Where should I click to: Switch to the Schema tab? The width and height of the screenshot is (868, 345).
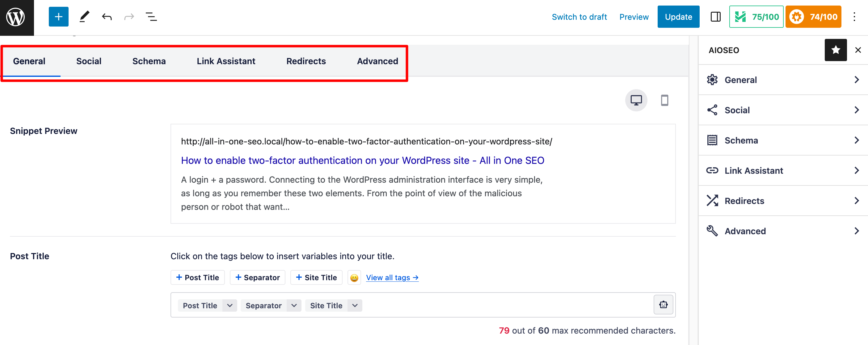tap(149, 61)
